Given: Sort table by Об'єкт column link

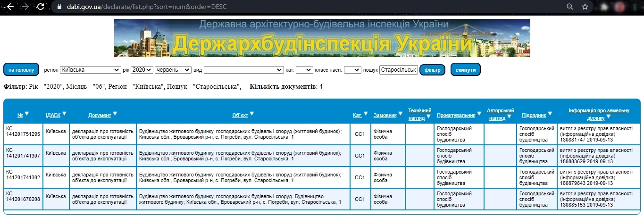Looking at the screenshot, I should (x=240, y=115).
